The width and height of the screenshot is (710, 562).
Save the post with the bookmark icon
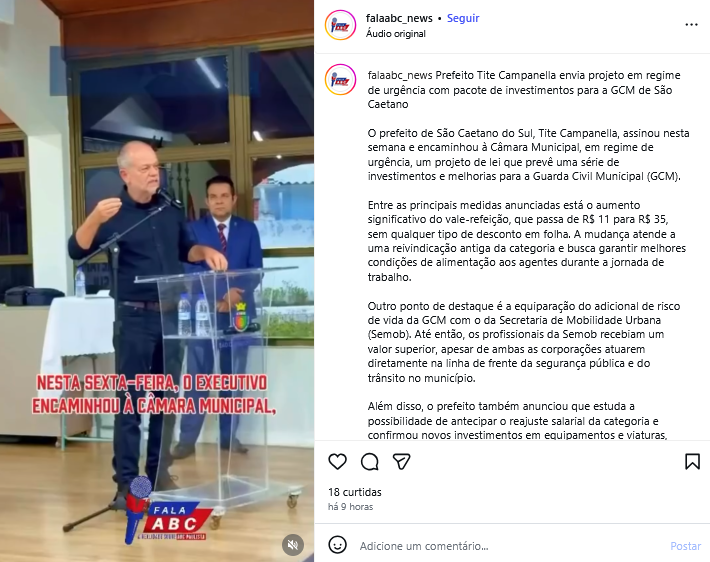692,461
